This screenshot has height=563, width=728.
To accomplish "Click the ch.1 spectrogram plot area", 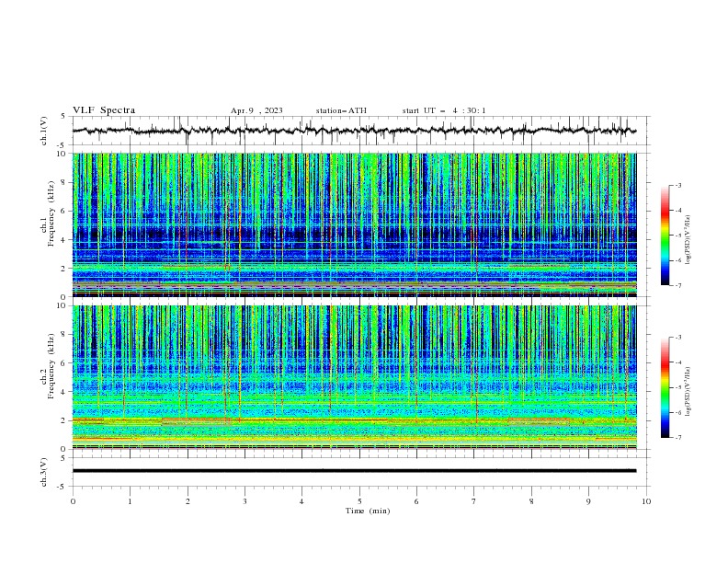I will [x=354, y=224].
